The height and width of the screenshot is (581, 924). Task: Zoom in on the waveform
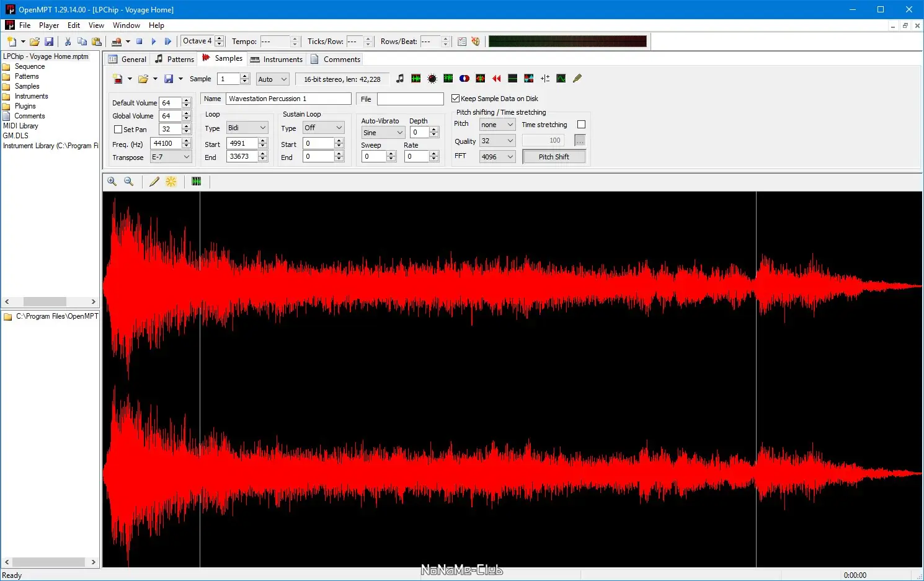tap(112, 182)
